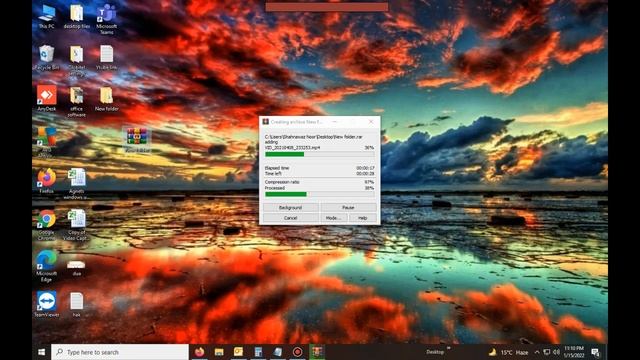Click WinRAR progress icon on taskbar
The height and width of the screenshot is (360, 640).
(317, 352)
